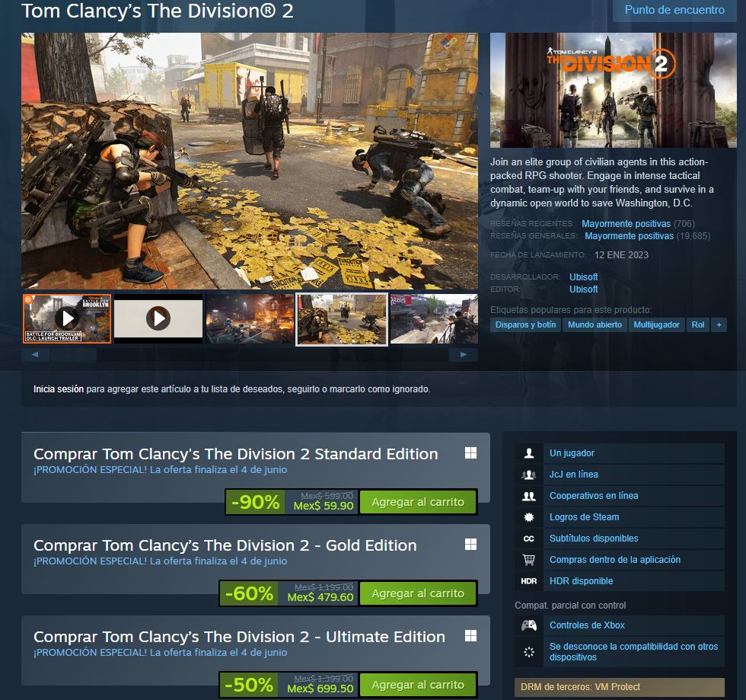This screenshot has height=700, width=746.
Task: Open the Punto de encuentro community hub
Action: click(x=674, y=10)
